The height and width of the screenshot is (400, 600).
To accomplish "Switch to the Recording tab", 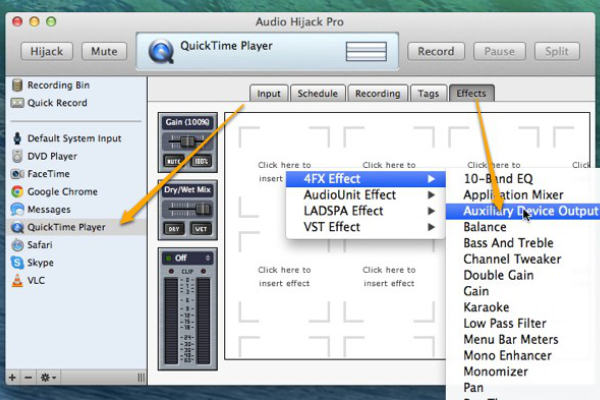I will click(x=378, y=93).
